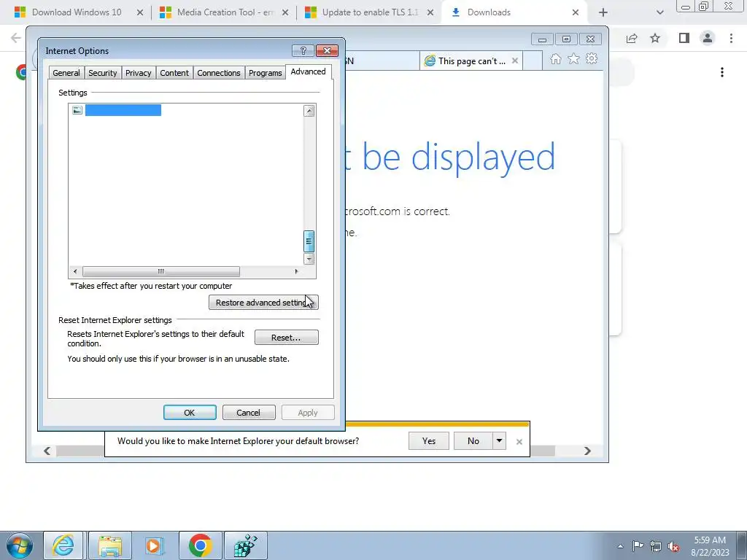Open the Privacy tab
The height and width of the screenshot is (560, 747).
click(138, 73)
